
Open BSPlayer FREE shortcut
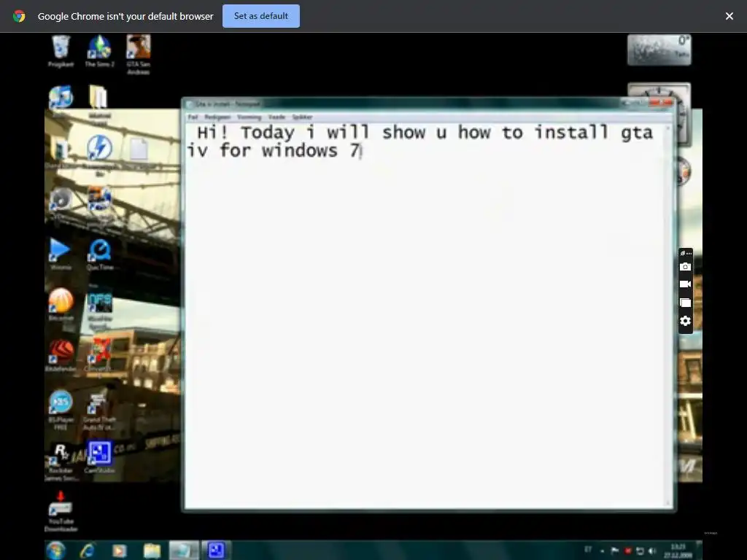tap(61, 410)
